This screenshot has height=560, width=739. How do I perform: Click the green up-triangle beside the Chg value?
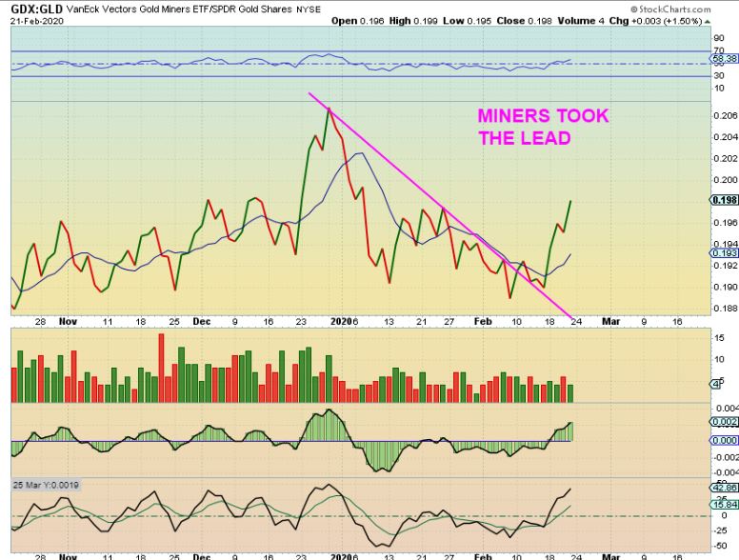[x=708, y=22]
